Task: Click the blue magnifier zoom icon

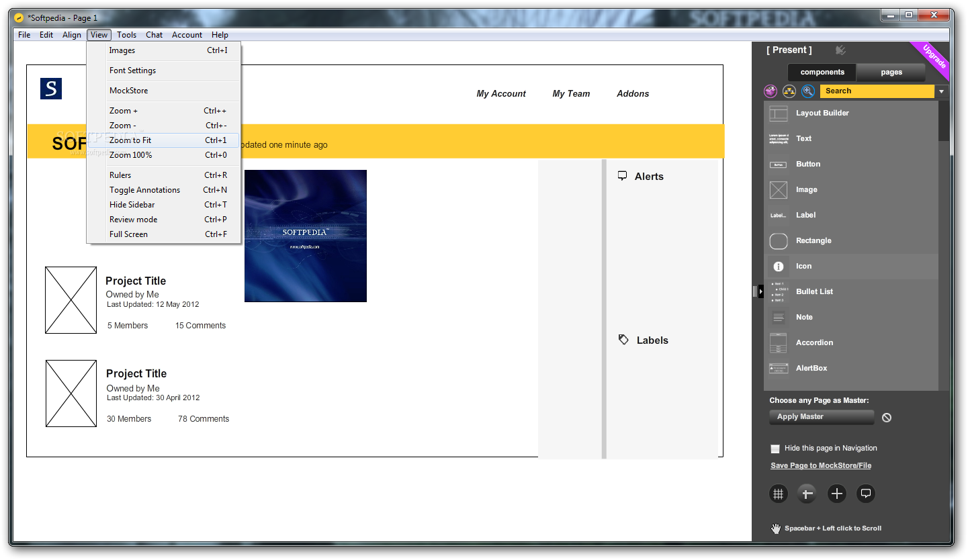Action: pos(808,91)
